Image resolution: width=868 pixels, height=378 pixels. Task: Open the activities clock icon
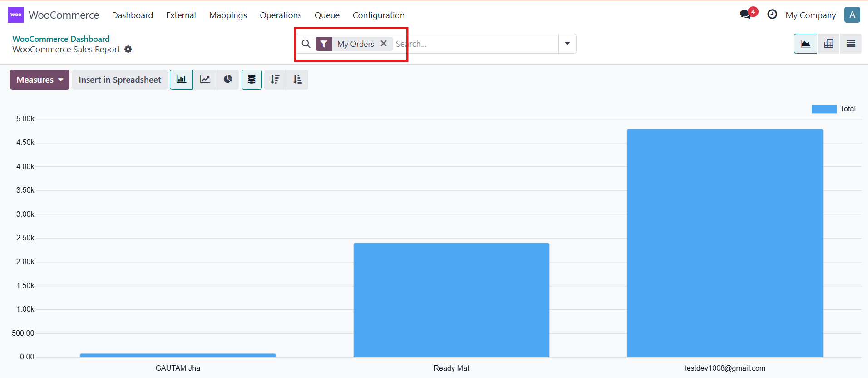point(772,15)
